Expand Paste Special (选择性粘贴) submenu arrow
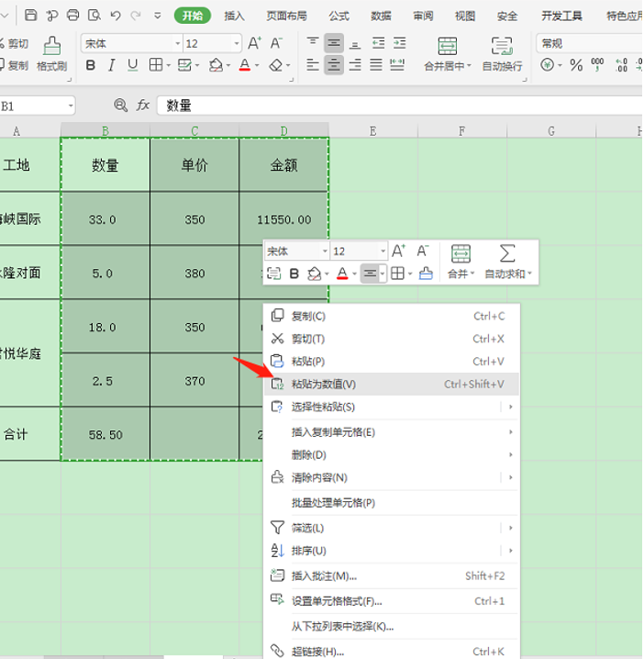The height and width of the screenshot is (659, 644). pos(510,407)
